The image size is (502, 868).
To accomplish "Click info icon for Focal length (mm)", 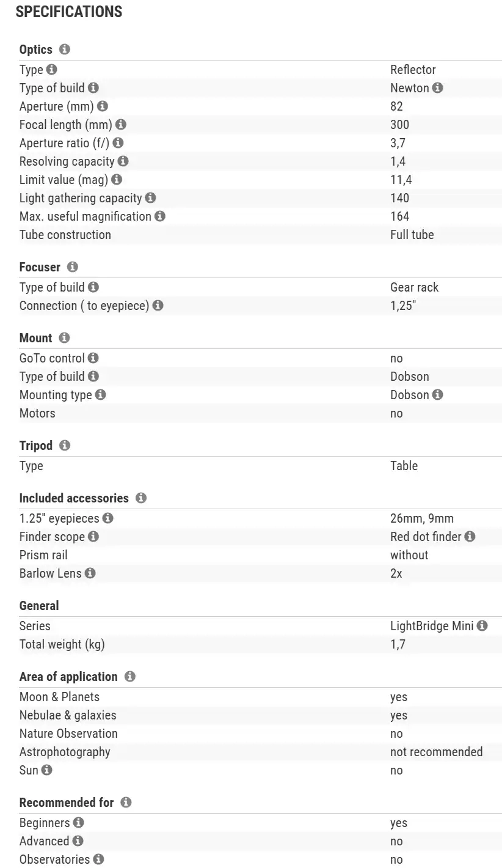I will point(121,125).
